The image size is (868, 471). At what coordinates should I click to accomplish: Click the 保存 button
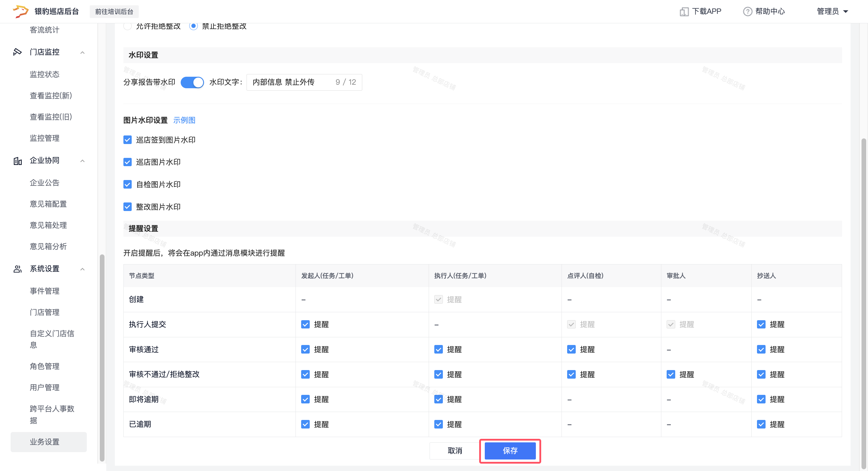[510, 451]
